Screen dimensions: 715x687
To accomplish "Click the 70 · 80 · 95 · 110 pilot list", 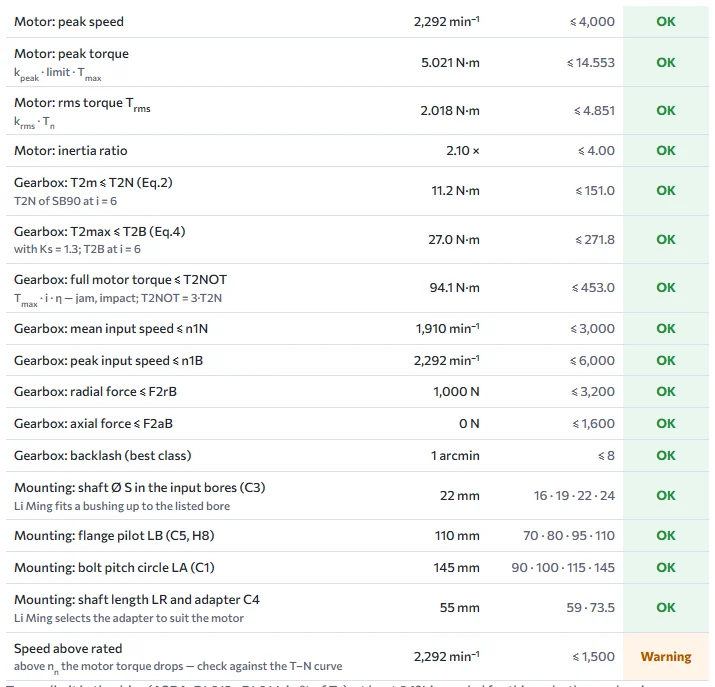I will click(x=569, y=536).
